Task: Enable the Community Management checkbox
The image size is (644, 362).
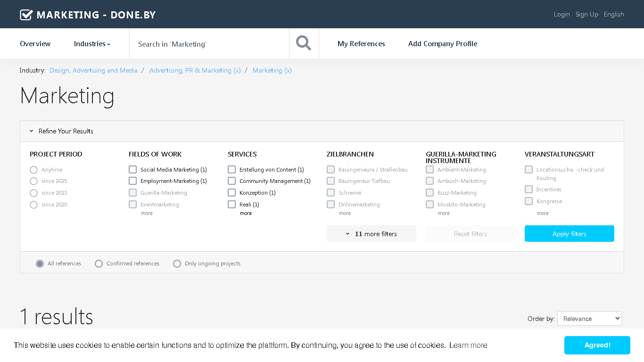Action: click(x=231, y=181)
